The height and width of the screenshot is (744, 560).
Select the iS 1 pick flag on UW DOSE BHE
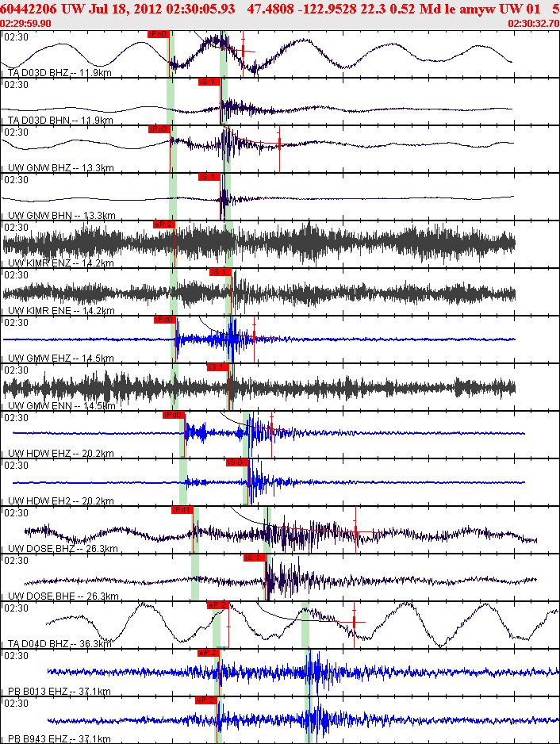[x=253, y=558]
